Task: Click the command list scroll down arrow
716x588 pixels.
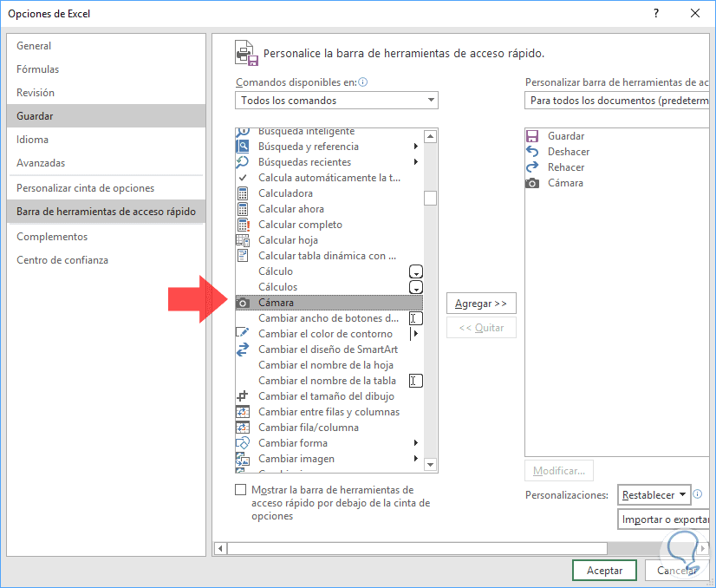Action: pos(430,465)
